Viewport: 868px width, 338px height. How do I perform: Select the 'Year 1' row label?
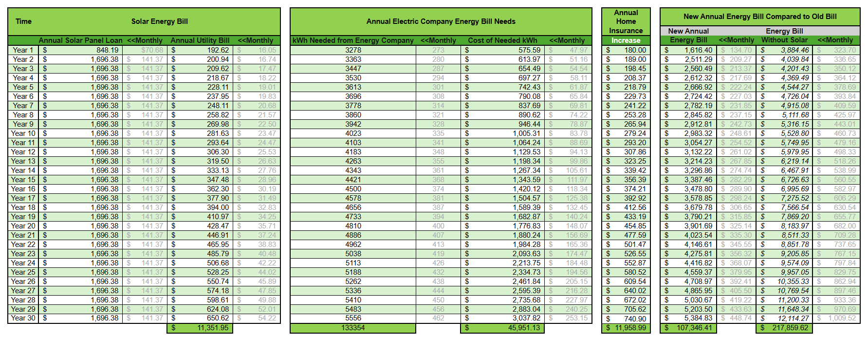pyautogui.click(x=23, y=50)
